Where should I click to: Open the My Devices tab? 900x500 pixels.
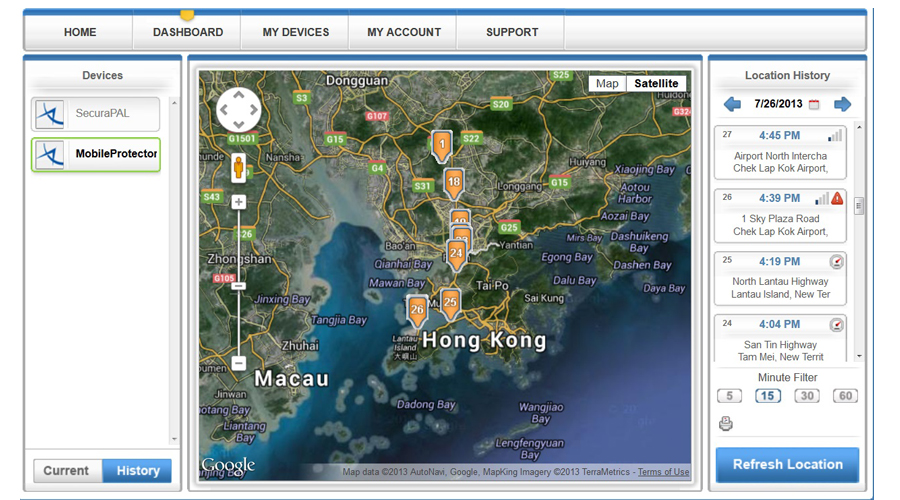pyautogui.click(x=295, y=32)
